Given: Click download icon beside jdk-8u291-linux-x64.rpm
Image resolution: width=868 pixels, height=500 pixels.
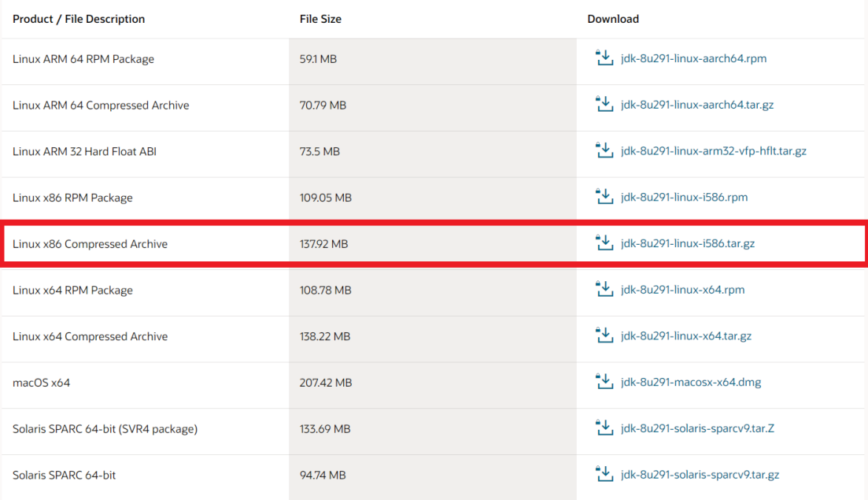Looking at the screenshot, I should click(604, 289).
